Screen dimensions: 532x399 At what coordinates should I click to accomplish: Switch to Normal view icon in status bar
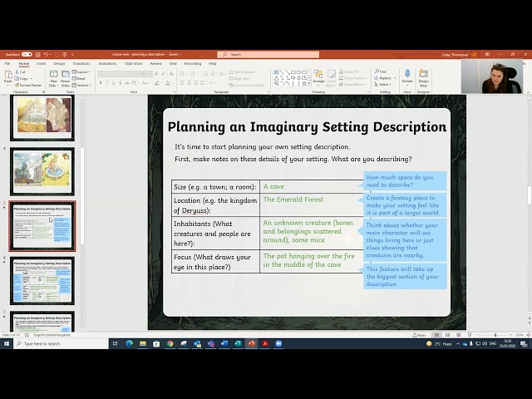(436, 335)
